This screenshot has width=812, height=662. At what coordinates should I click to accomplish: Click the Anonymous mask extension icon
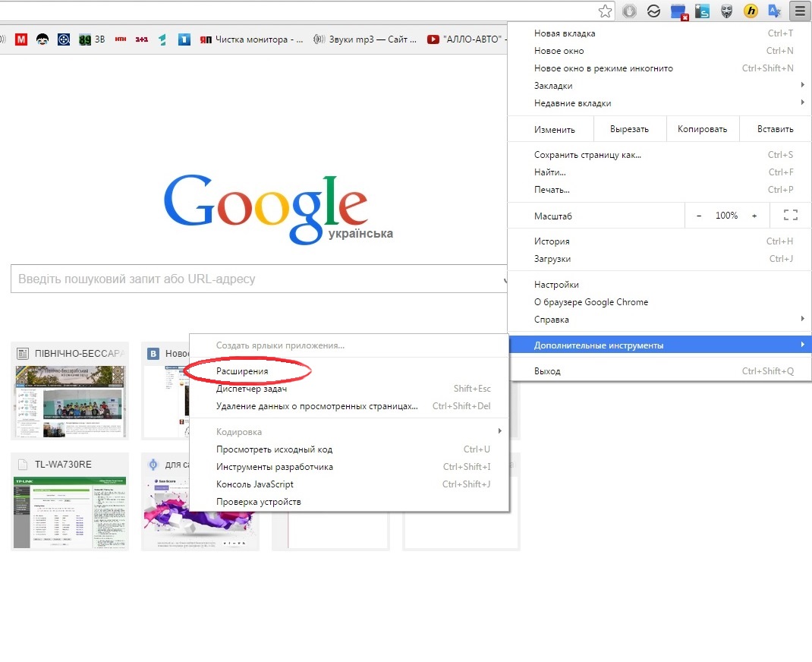click(x=726, y=11)
